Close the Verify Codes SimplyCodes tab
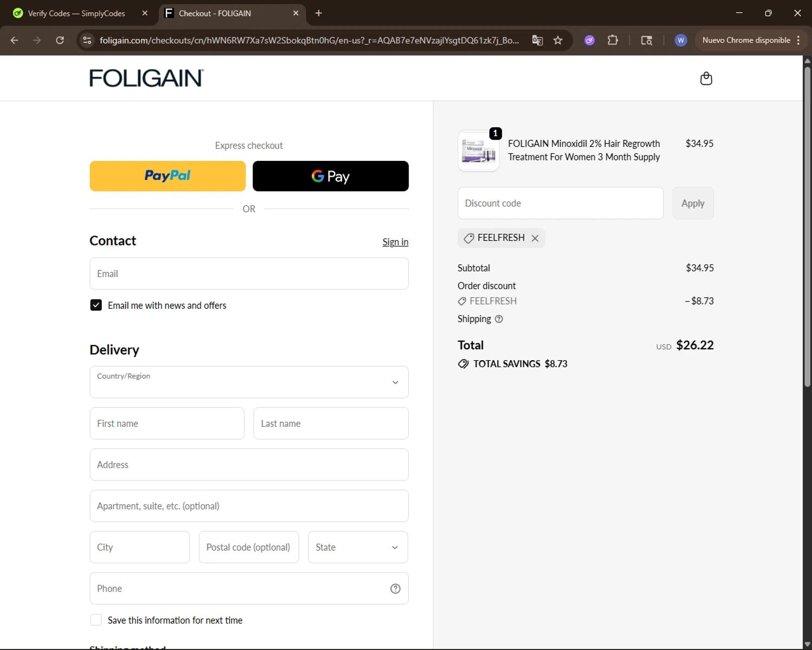The image size is (812, 650). [x=145, y=13]
